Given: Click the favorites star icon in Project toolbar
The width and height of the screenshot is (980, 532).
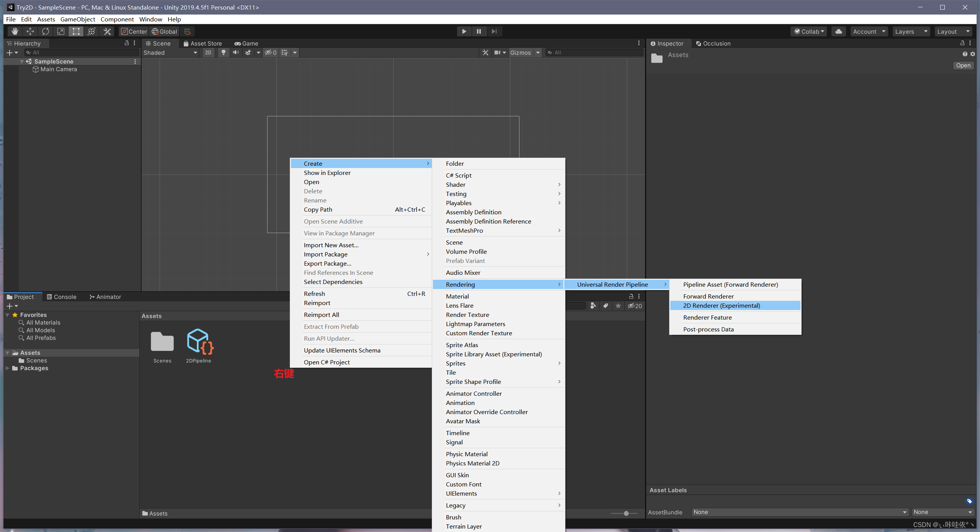Looking at the screenshot, I should tap(618, 306).
